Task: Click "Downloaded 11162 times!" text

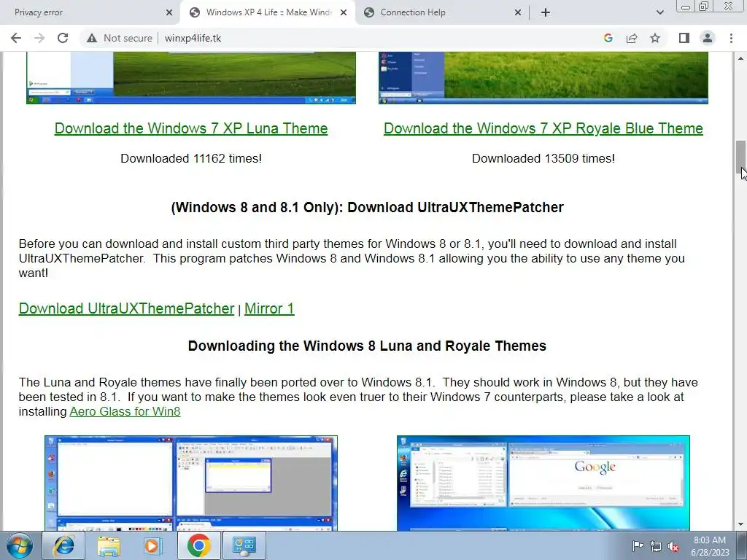Action: click(191, 158)
